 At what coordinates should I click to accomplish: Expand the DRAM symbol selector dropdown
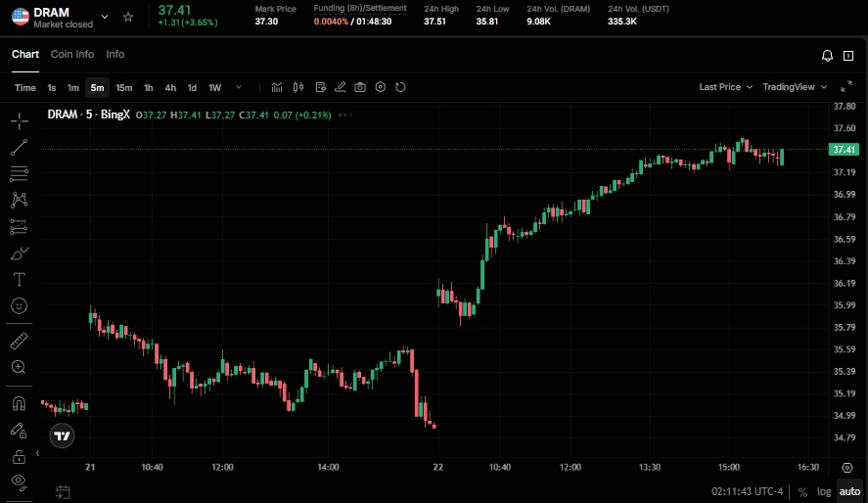point(105,17)
